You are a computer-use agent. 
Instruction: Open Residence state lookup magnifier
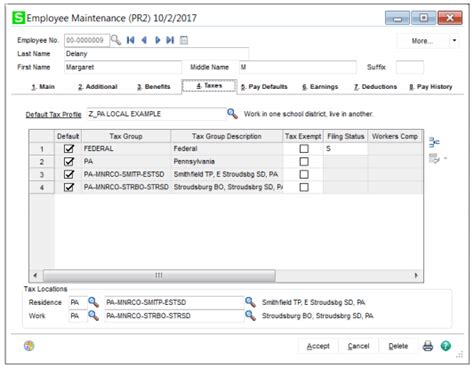93,302
